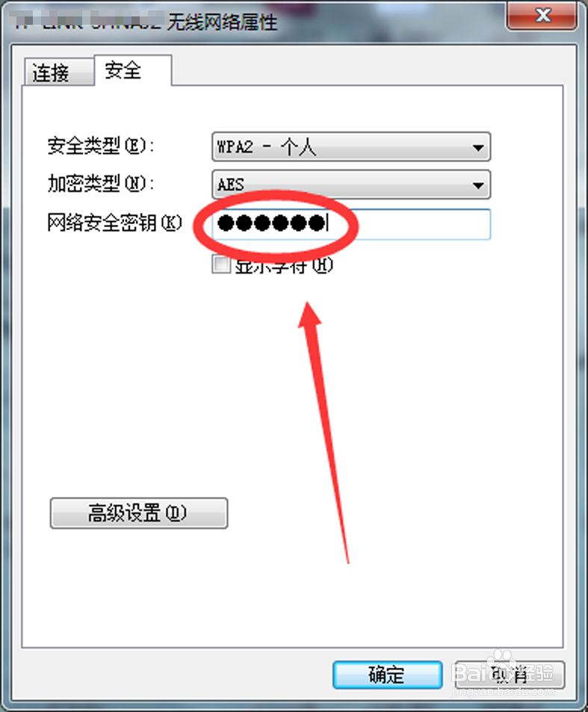
Task: Confirm with the 确定 button
Action: point(387,675)
